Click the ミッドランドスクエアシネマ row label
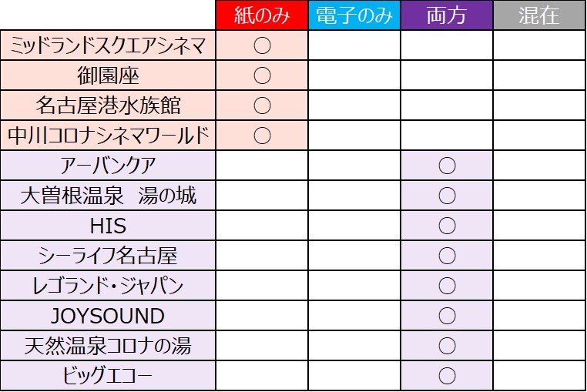587x392 pixels. 109,46
